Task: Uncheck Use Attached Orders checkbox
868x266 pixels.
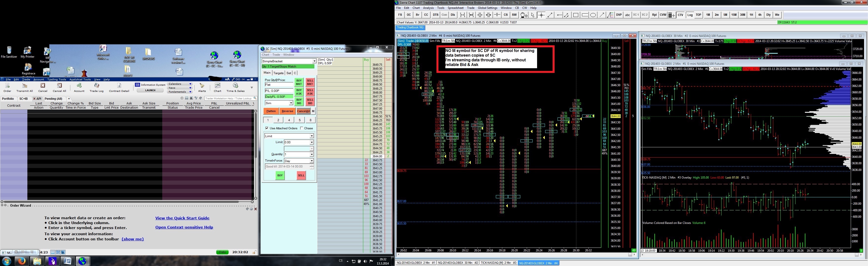Action: click(x=267, y=128)
